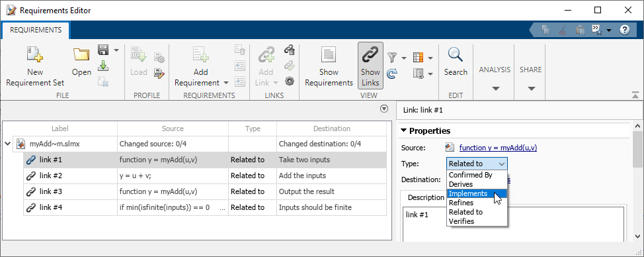Select link #1 row
Viewport: 644px width, 257px height.
[x=204, y=160]
